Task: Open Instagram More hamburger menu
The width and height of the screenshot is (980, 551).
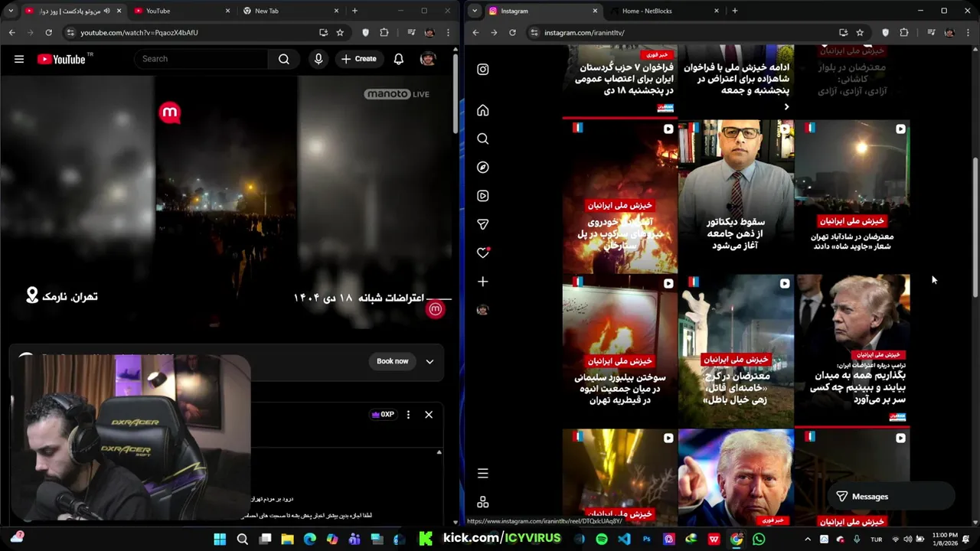Action: (483, 474)
